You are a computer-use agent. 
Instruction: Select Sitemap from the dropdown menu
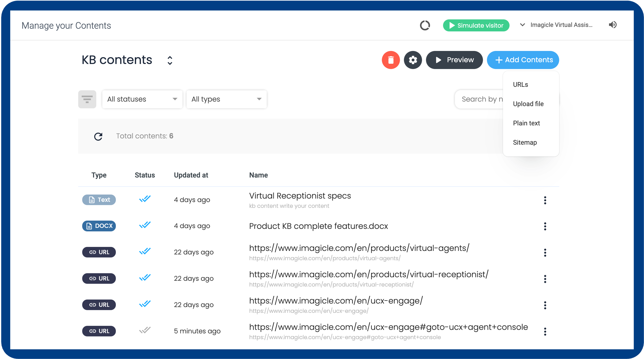tap(525, 143)
